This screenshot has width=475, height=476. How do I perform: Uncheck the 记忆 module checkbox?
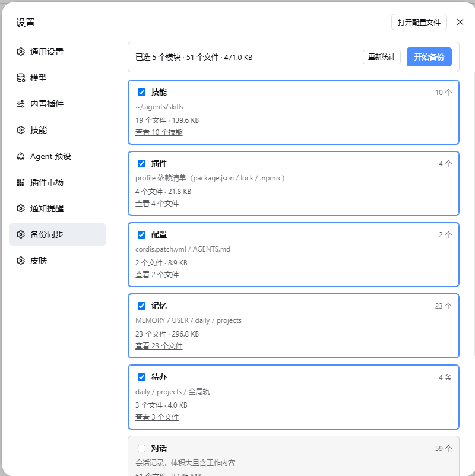point(141,306)
